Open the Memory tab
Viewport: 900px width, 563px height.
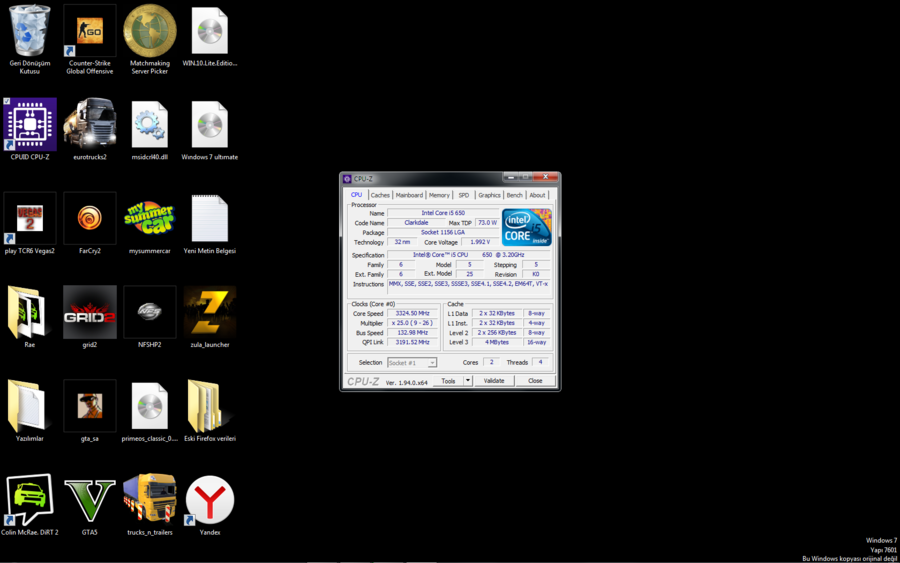pyautogui.click(x=439, y=195)
